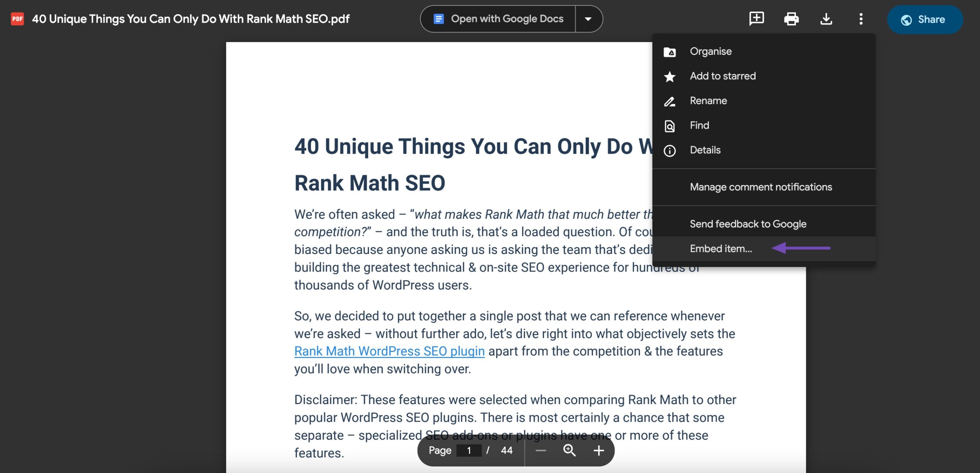Click the total pages number 44
The width and height of the screenshot is (980, 473).
click(x=507, y=450)
